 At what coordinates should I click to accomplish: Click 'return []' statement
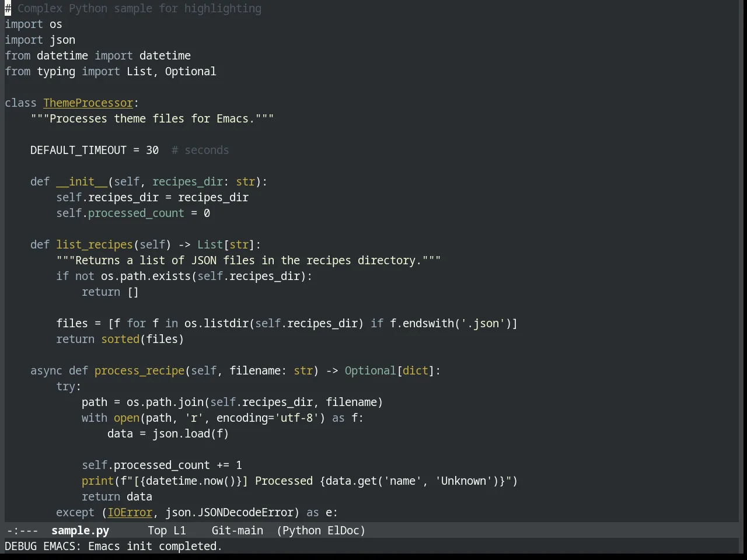110,292
